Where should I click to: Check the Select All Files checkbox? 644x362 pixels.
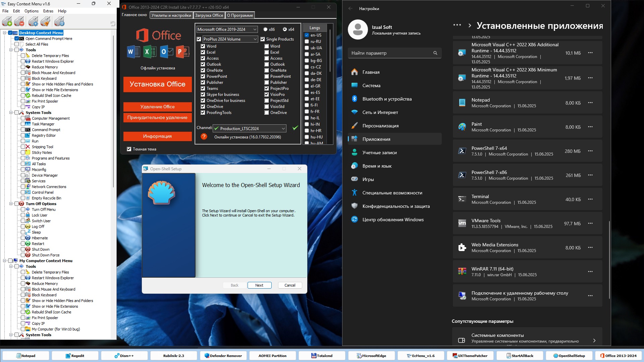tap(16, 44)
